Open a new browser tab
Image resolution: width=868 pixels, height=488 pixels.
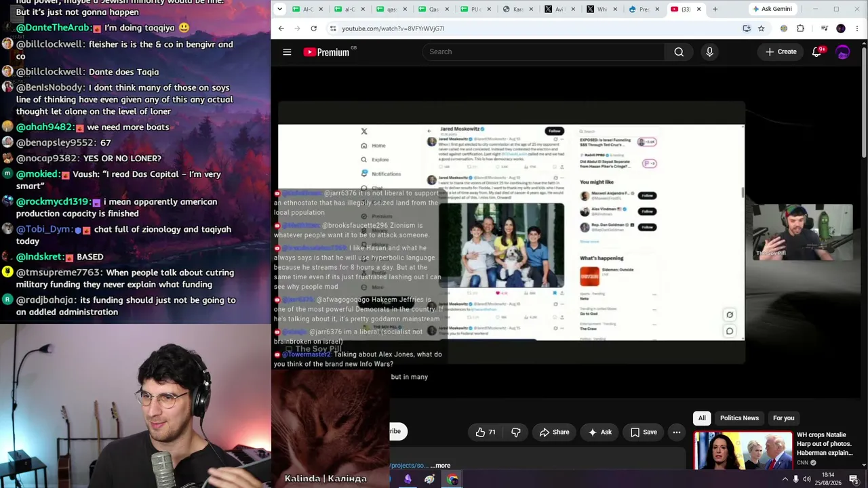click(x=715, y=9)
